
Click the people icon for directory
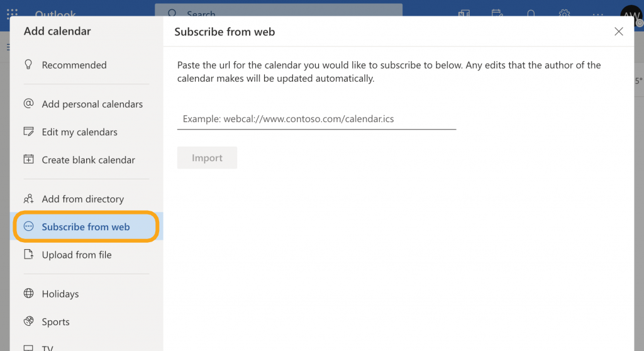28,199
